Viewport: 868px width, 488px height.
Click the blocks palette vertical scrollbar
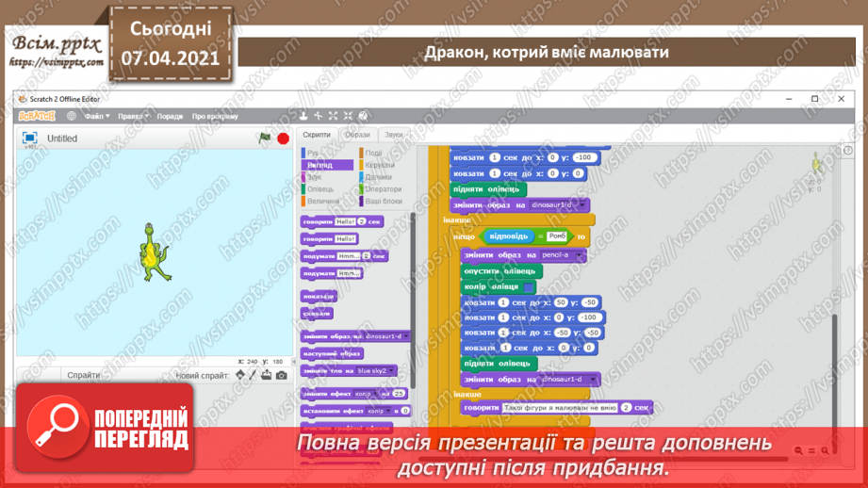click(x=413, y=301)
